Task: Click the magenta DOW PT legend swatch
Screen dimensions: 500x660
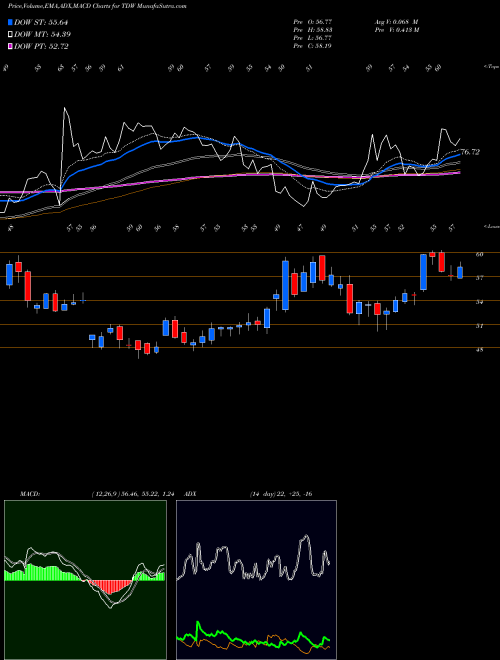Action: [11, 46]
